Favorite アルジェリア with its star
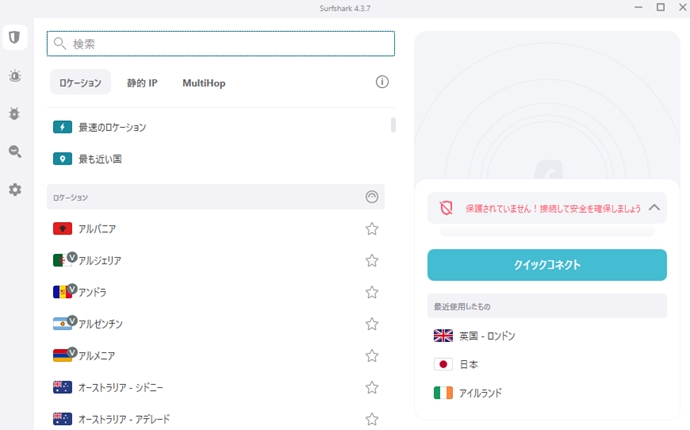Viewport: 690px width, 430px height. (x=372, y=261)
